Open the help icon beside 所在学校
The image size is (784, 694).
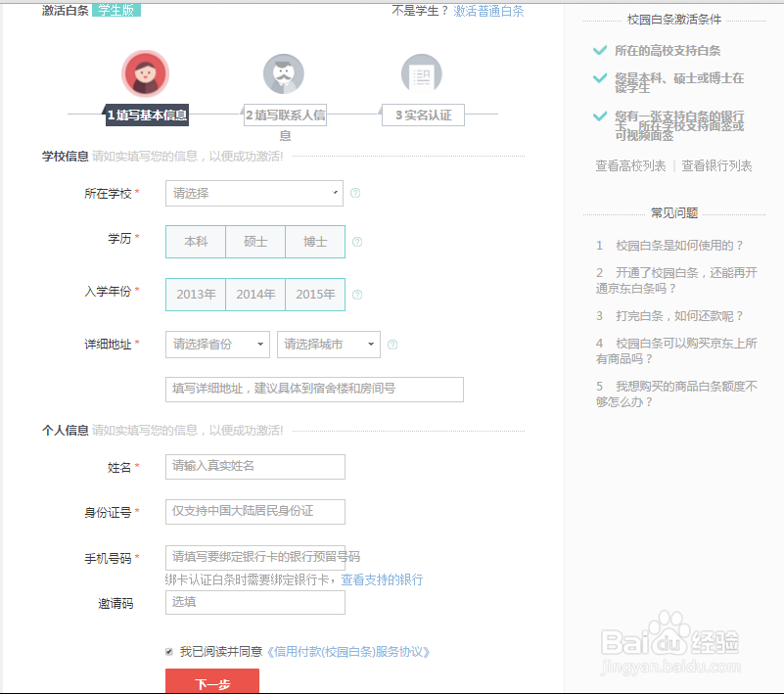pos(355,193)
